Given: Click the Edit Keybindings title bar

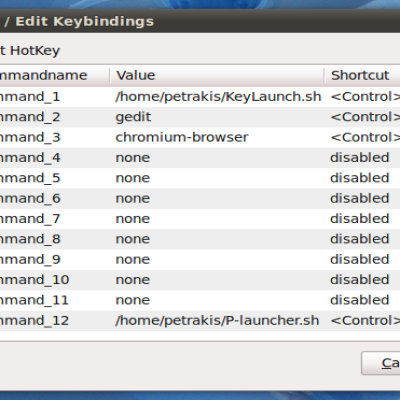Looking at the screenshot, I should pyautogui.click(x=200, y=21).
